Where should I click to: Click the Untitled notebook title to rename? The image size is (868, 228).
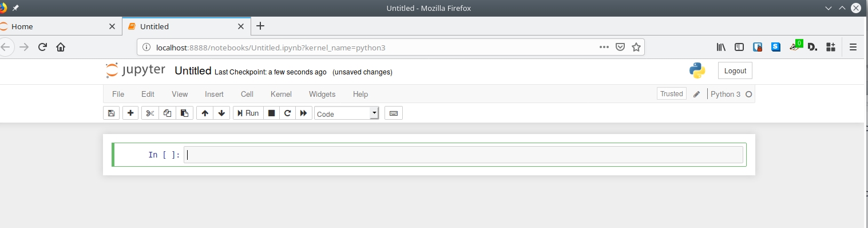(x=193, y=70)
